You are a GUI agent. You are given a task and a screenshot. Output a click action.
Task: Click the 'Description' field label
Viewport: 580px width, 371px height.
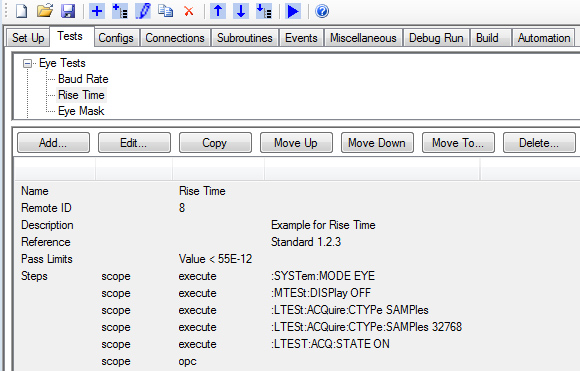(x=47, y=225)
